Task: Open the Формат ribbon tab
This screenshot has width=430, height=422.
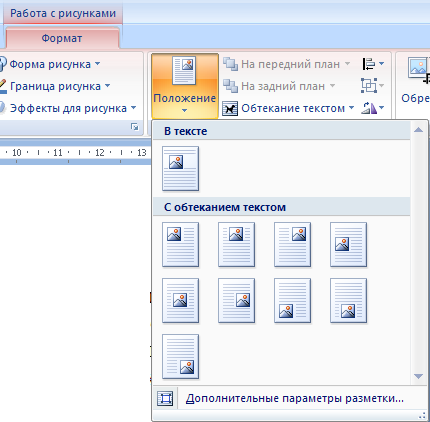Action: (x=62, y=38)
